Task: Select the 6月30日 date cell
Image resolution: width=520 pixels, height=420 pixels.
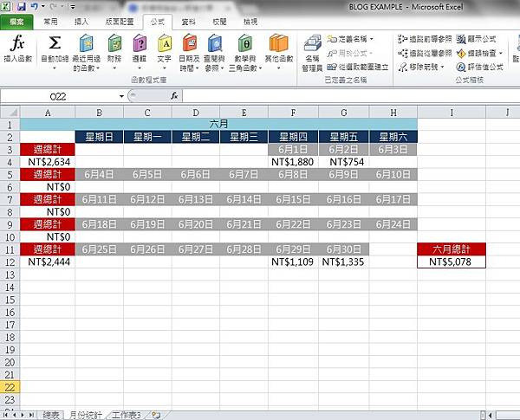Action: pos(343,249)
